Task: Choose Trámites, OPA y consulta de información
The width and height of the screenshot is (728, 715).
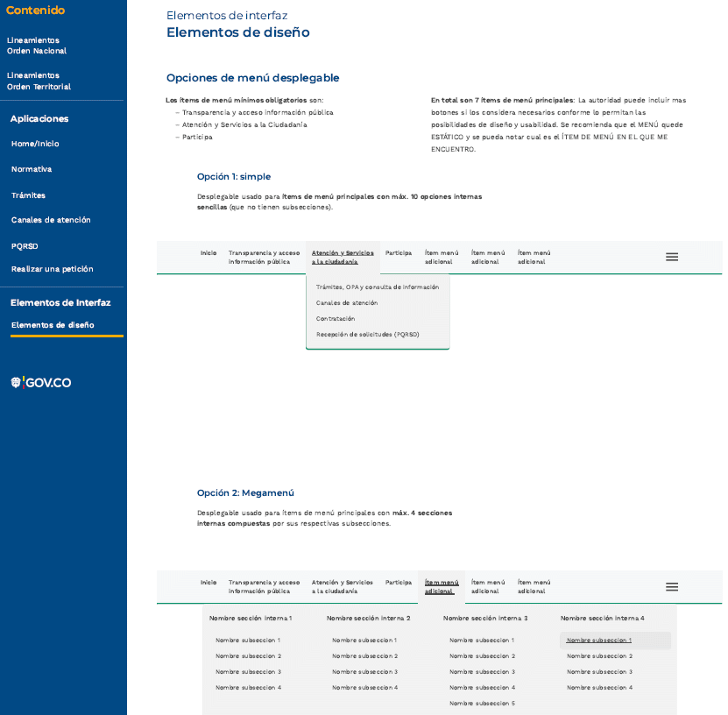Action: coord(377,287)
